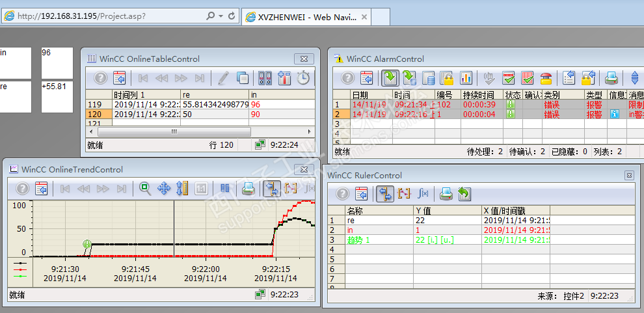Select zoom area magnifier in OnlineTrendControl

click(x=145, y=189)
